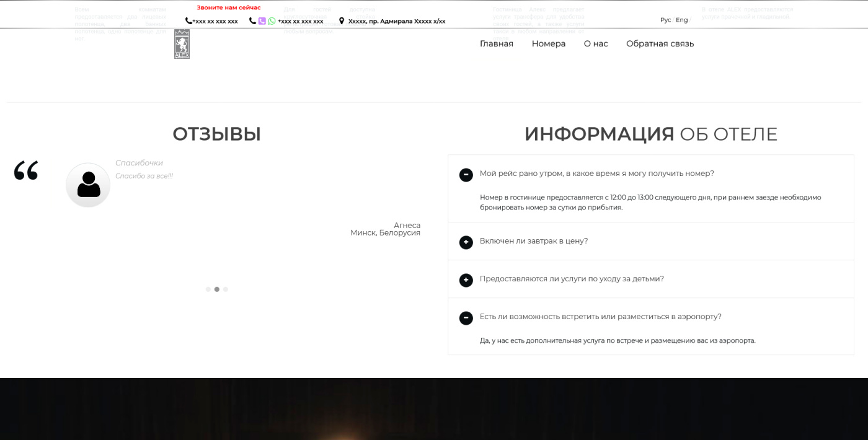Show the first review via carousel dot
The image size is (868, 440).
pyautogui.click(x=208, y=289)
